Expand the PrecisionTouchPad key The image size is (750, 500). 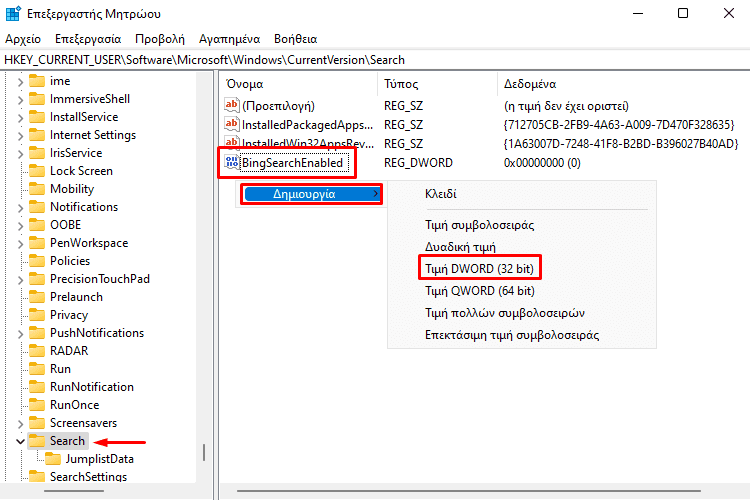(20, 280)
